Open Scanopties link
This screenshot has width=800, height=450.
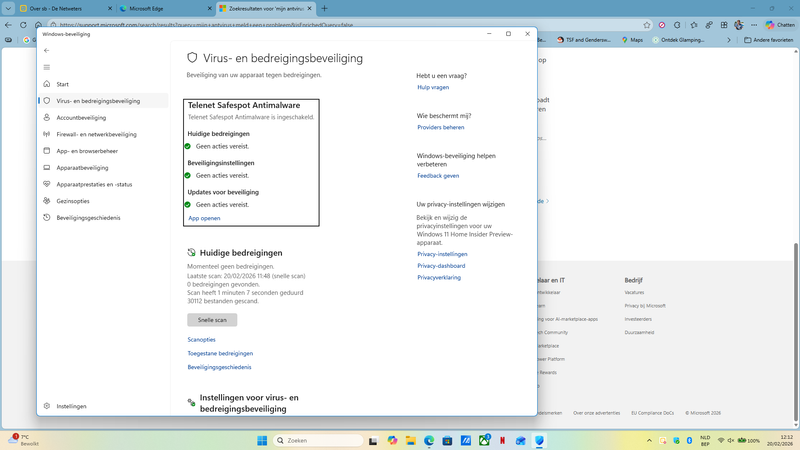pyautogui.click(x=202, y=340)
